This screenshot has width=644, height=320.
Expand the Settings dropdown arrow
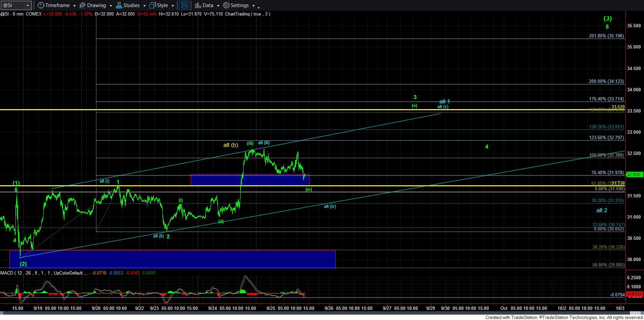click(253, 6)
